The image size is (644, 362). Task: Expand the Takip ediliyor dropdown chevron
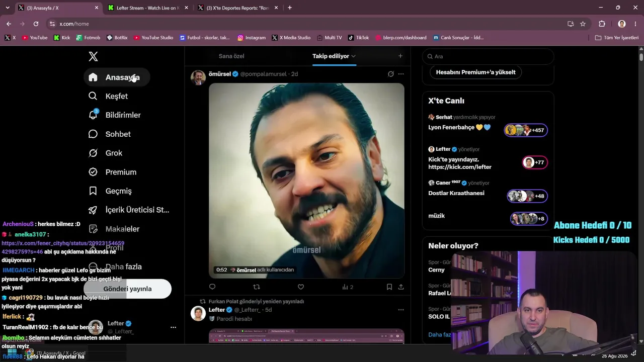(x=354, y=56)
